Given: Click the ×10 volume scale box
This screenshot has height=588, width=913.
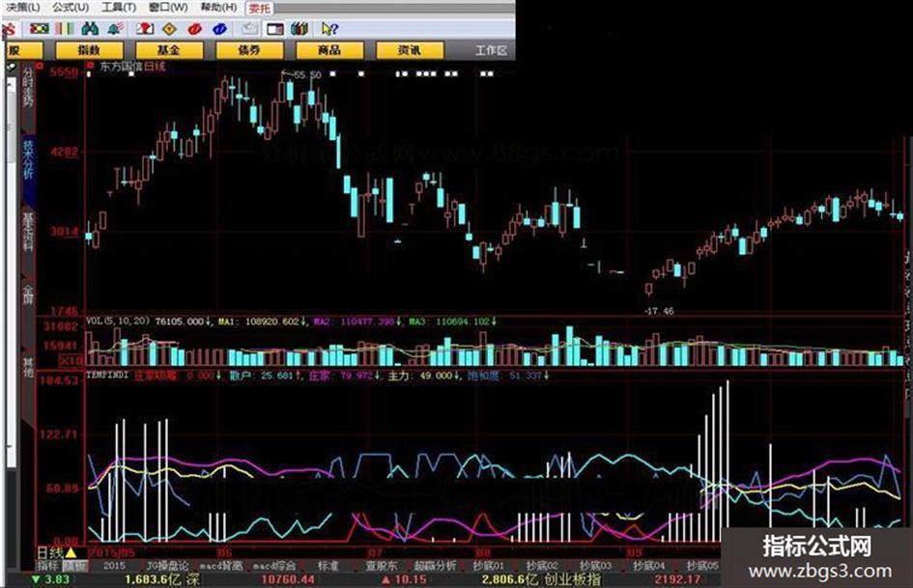Looking at the screenshot, I should (x=71, y=361).
